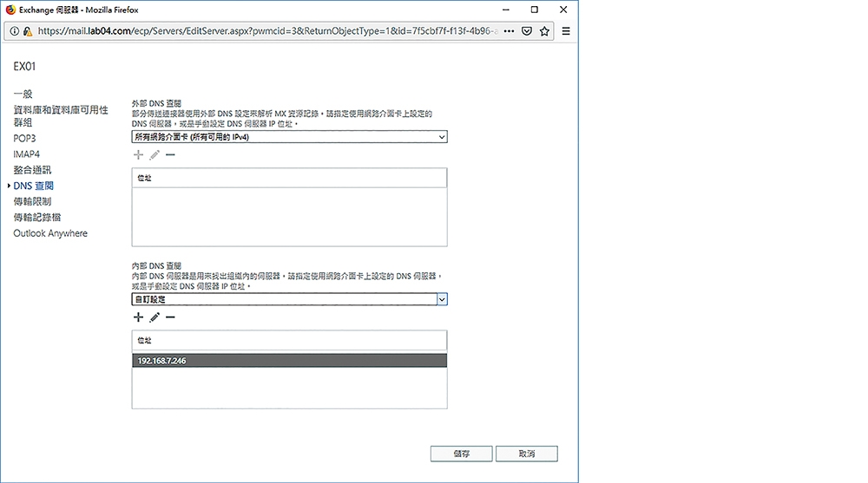
Task: Click the disabled external DNS remove icon
Action: pyautogui.click(x=170, y=155)
